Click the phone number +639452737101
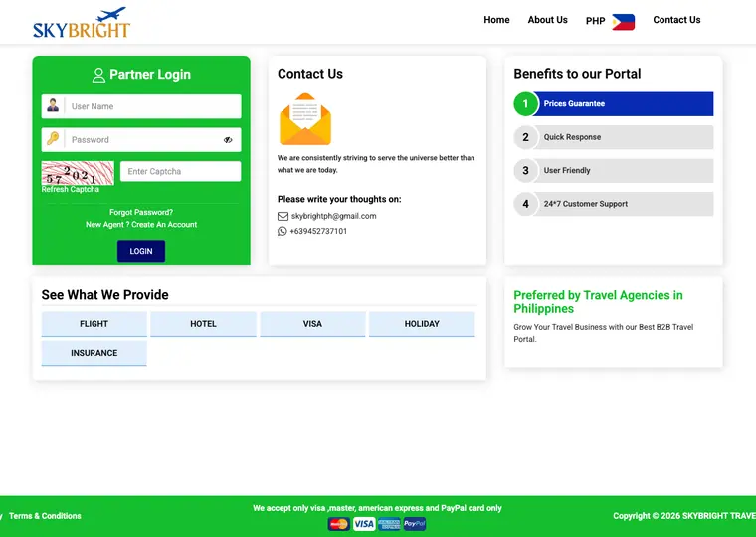Screen dimensions: 756x537 (318, 231)
